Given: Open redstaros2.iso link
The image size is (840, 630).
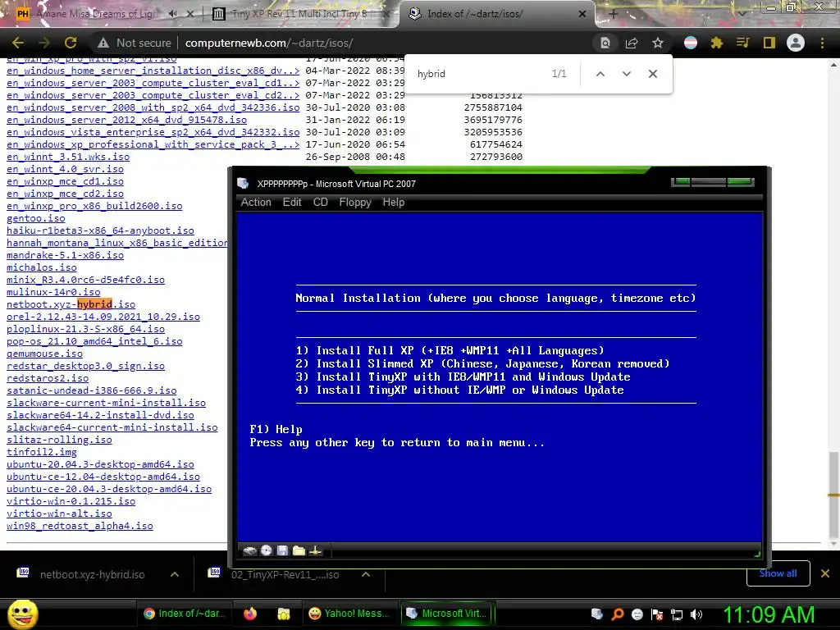Looking at the screenshot, I should [x=48, y=378].
